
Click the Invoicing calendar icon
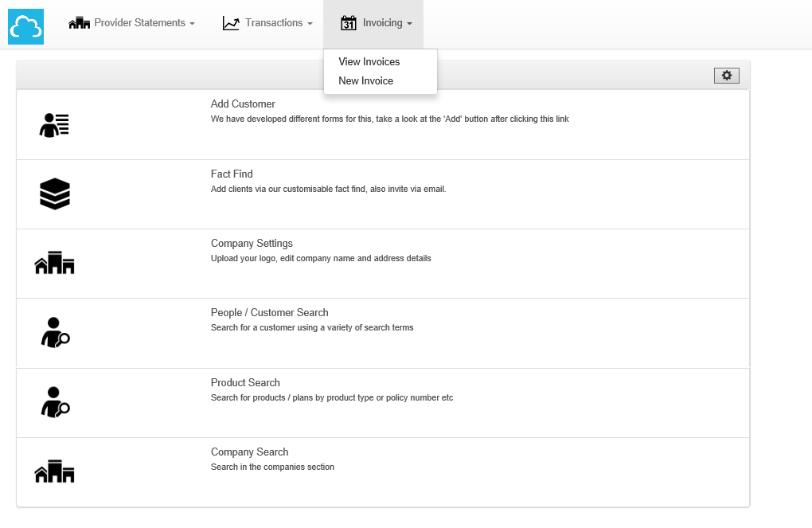tap(348, 23)
